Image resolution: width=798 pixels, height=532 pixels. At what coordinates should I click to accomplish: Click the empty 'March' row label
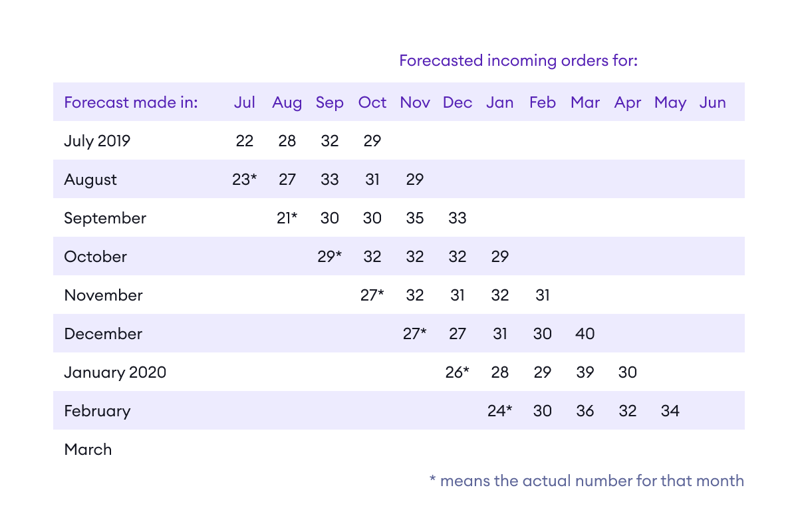tap(88, 450)
